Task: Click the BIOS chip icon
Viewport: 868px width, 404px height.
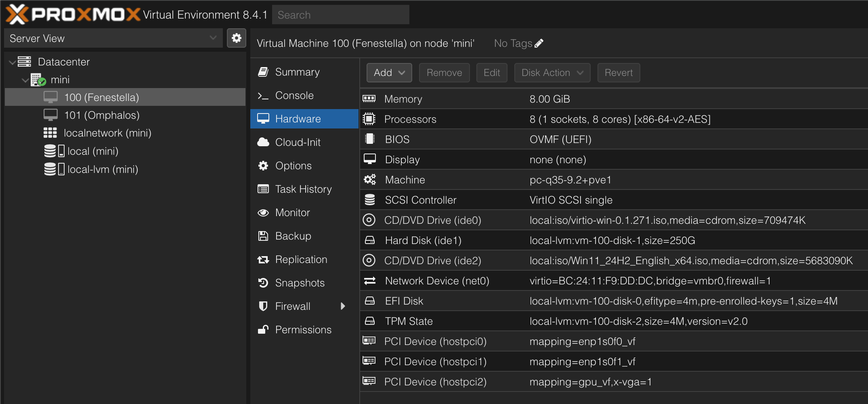Action: [369, 139]
